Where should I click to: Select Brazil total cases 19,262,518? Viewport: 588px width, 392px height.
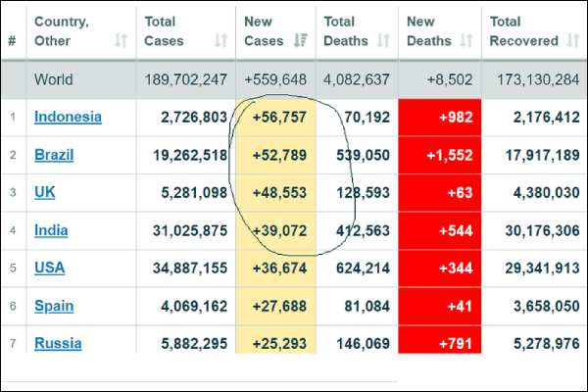pos(190,155)
